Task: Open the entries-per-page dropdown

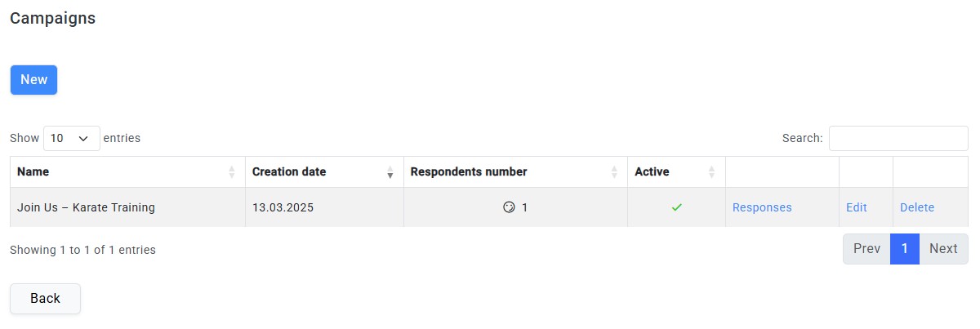Action: click(71, 138)
